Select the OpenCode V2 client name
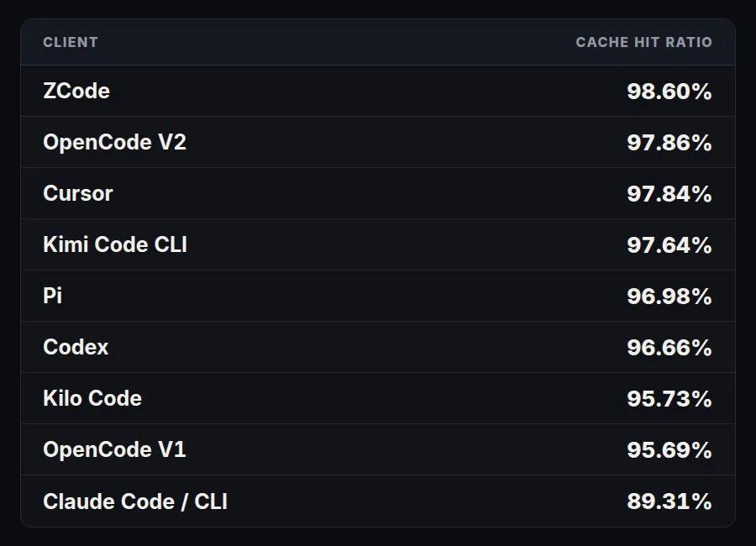The image size is (756, 546). [114, 142]
